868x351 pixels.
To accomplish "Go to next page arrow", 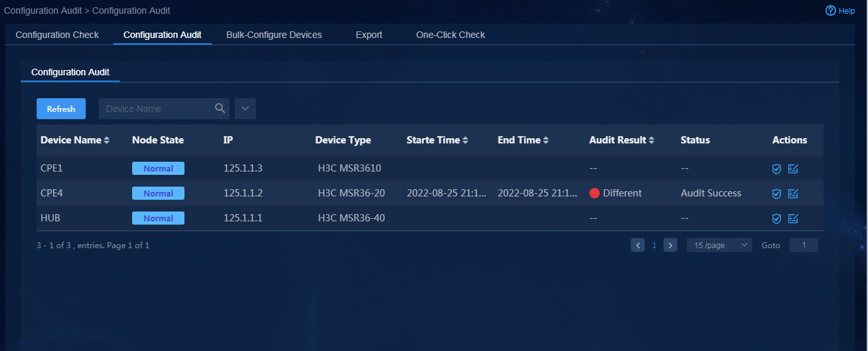I will click(x=670, y=245).
